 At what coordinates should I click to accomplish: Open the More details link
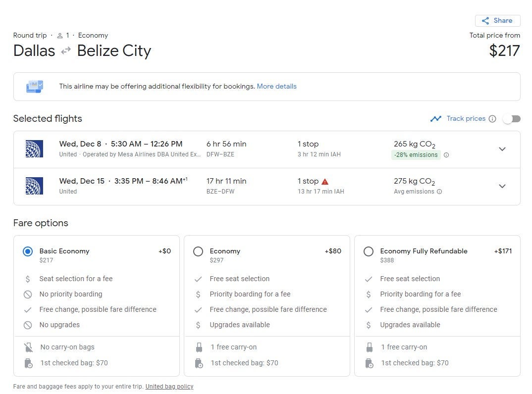tap(276, 86)
